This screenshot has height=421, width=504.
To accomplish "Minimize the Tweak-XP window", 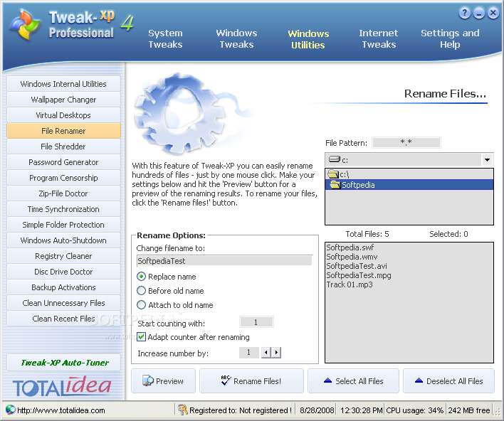I will [478, 14].
